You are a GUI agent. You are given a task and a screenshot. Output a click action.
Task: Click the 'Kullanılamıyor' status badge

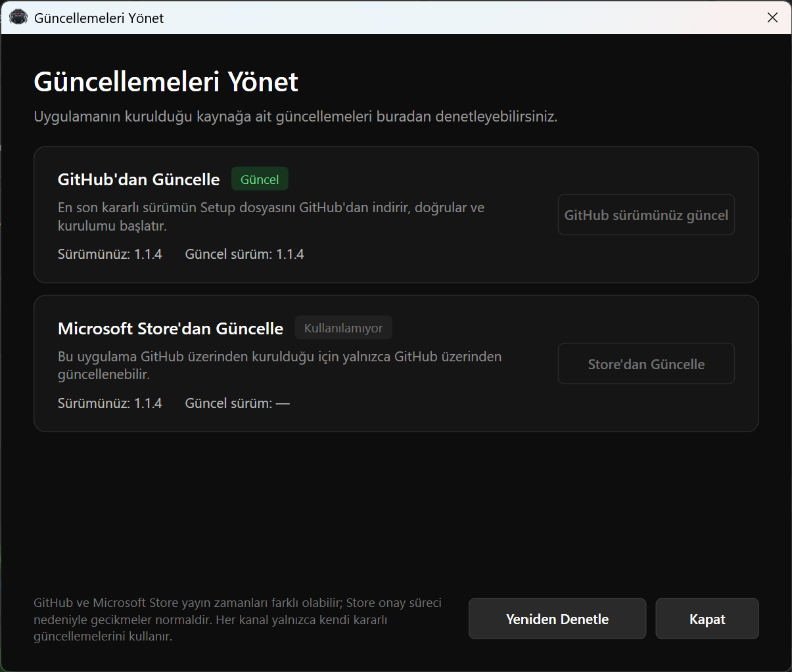tap(343, 328)
